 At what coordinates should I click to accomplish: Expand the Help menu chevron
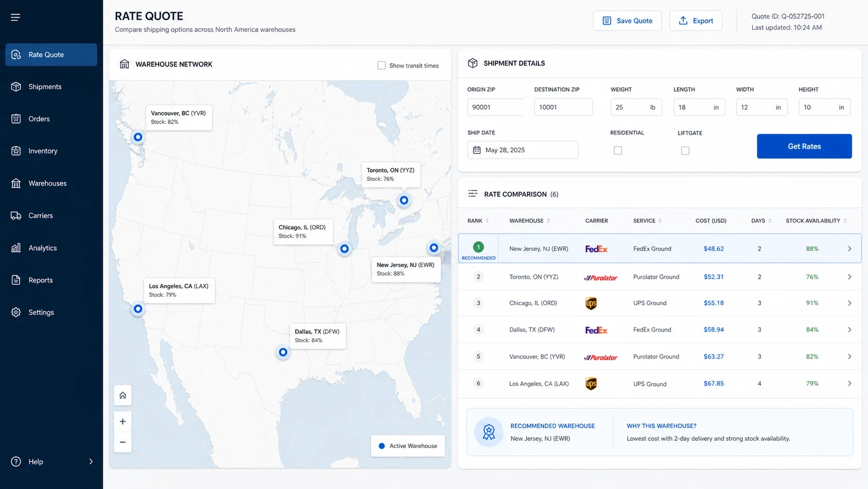point(91,461)
